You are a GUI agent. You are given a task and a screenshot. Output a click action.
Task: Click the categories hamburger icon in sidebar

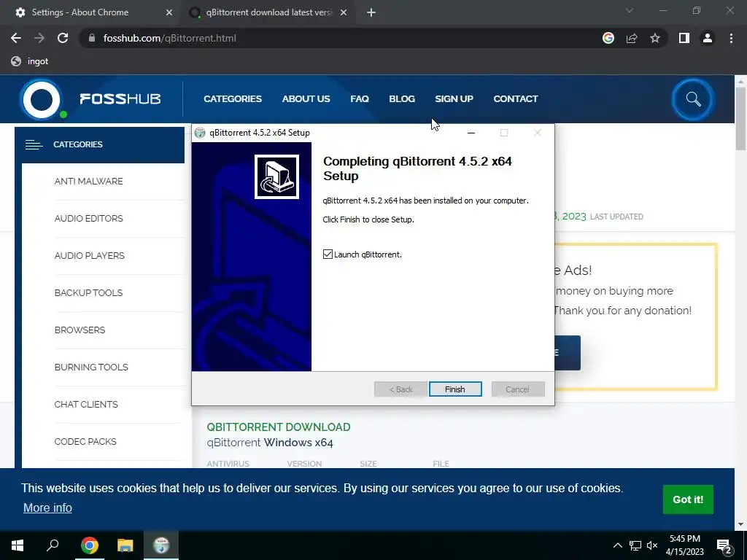(x=34, y=144)
